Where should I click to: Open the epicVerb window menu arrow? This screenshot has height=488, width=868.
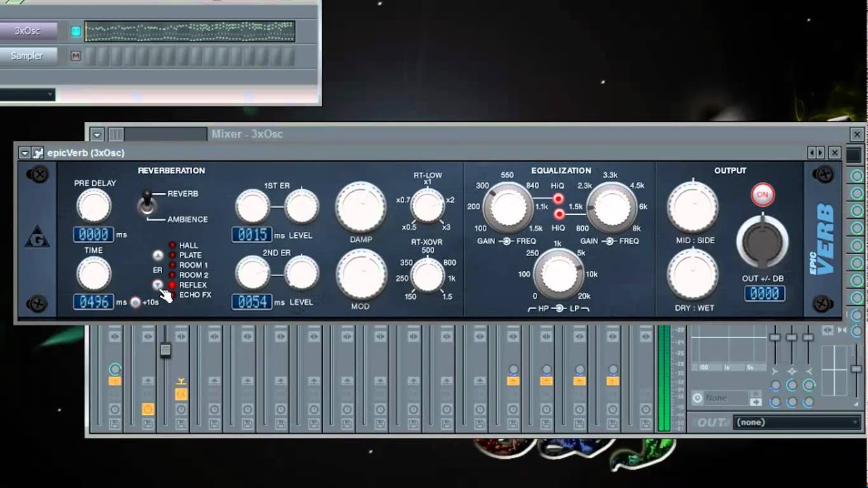[x=25, y=153]
